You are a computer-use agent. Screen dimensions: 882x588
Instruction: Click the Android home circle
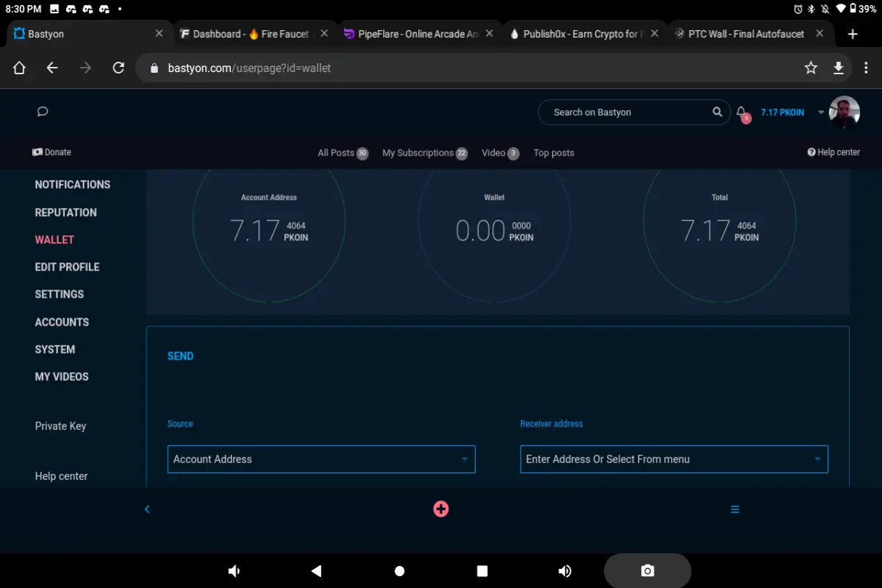click(400, 571)
